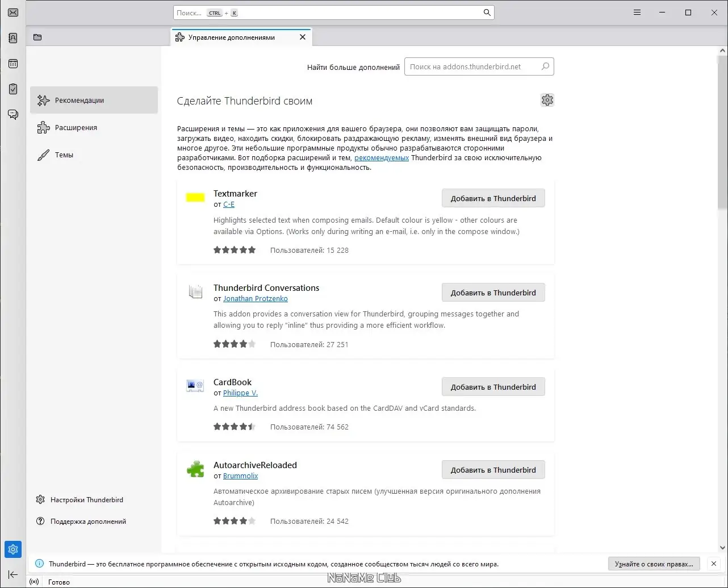Close the "Управление дополнениями" tab
The height and width of the screenshot is (588, 728).
coord(303,37)
